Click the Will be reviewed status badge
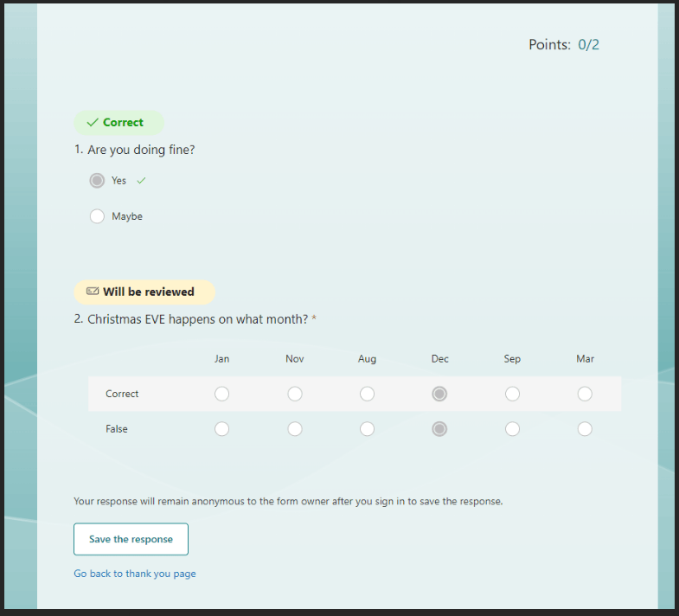 pos(144,292)
